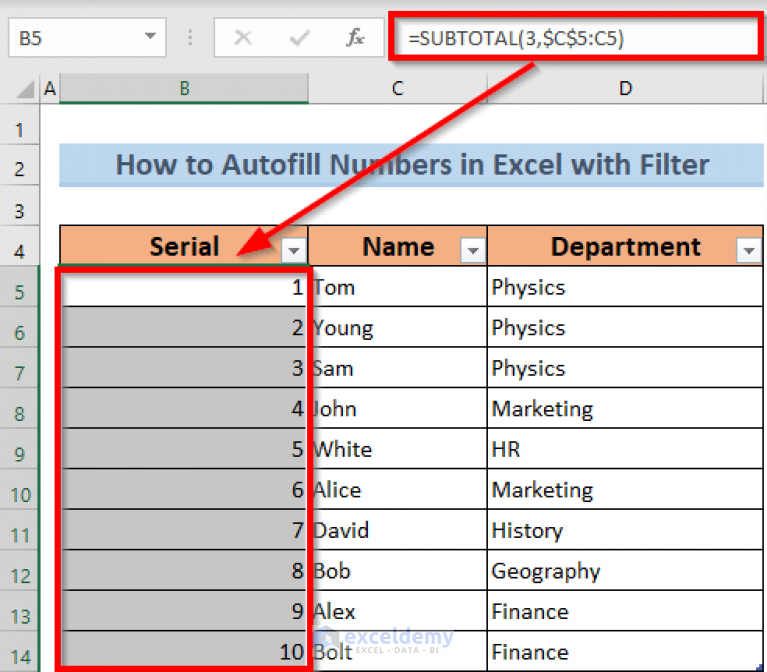Click the formula bar with SUBTOTAL formula
The image size is (767, 672).
pyautogui.click(x=576, y=38)
